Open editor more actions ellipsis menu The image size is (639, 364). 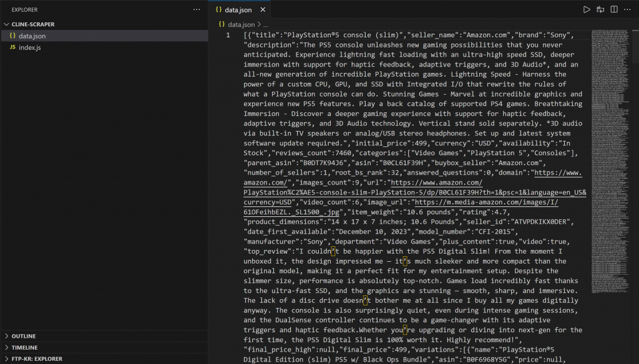[627, 9]
